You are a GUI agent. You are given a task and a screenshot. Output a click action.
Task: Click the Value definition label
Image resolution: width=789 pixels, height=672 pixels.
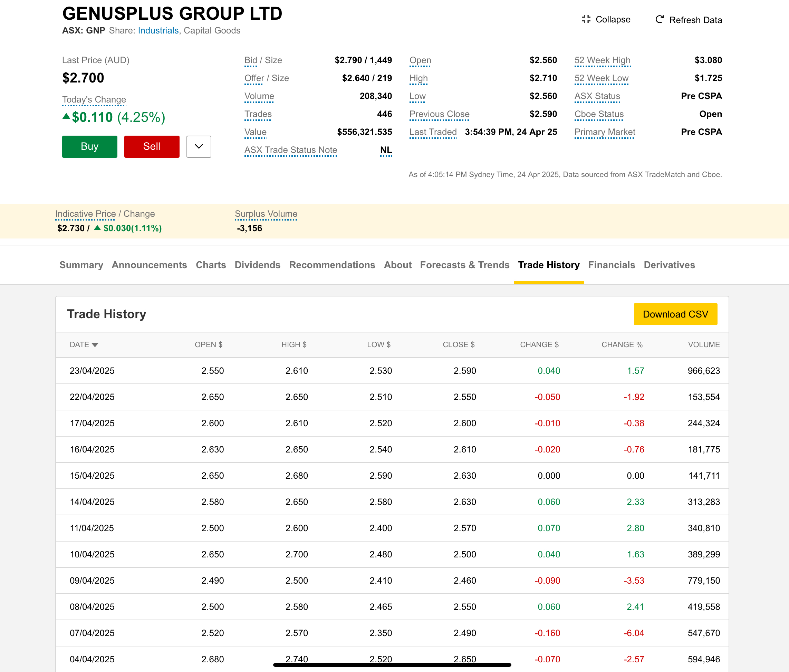pos(256,132)
